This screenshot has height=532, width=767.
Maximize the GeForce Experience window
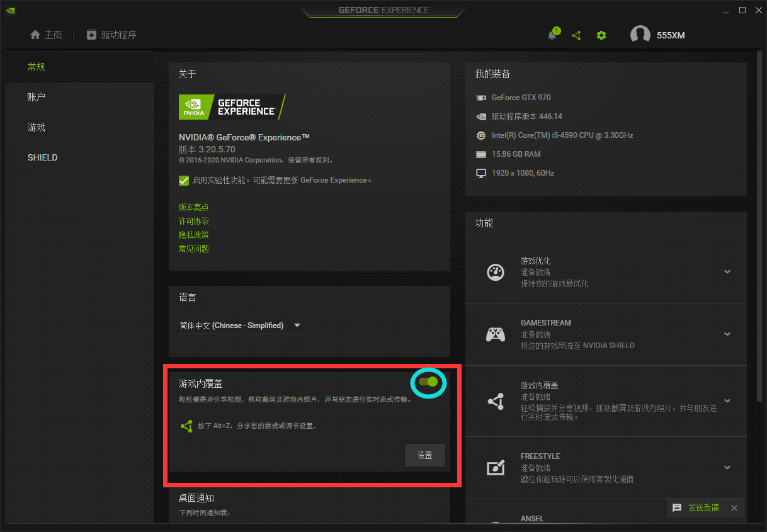click(x=742, y=10)
